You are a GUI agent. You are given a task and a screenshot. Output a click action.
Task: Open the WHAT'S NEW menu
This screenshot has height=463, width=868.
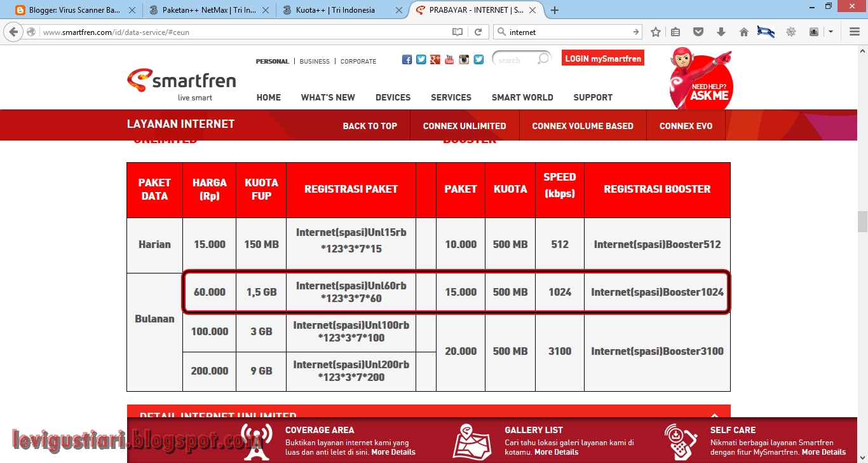pos(328,97)
